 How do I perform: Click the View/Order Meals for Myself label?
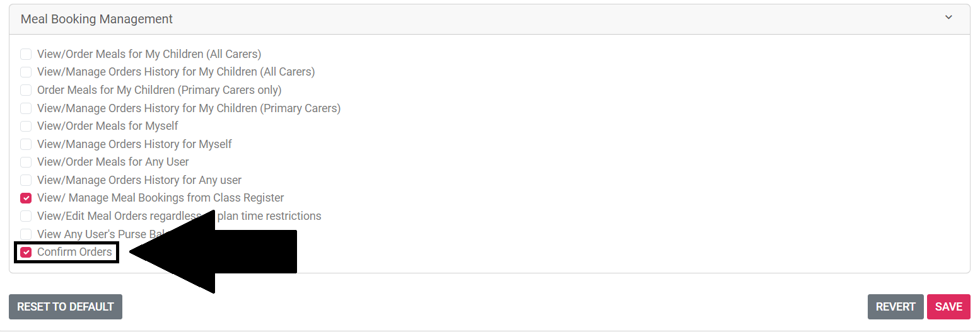tap(108, 126)
